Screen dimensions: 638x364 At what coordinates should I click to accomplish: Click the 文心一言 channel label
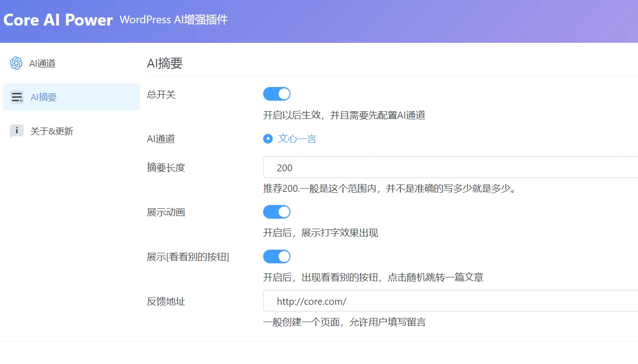point(297,138)
